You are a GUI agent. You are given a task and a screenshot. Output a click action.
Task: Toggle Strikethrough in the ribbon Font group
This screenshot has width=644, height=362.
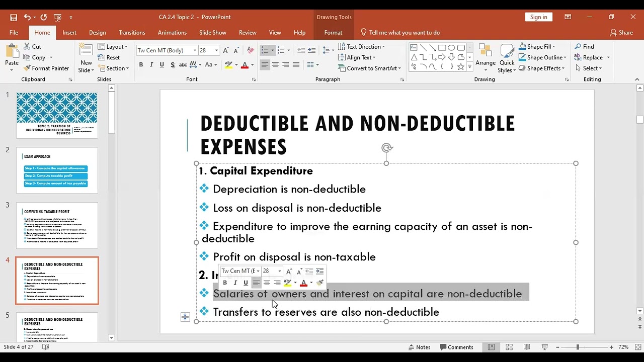click(x=183, y=65)
